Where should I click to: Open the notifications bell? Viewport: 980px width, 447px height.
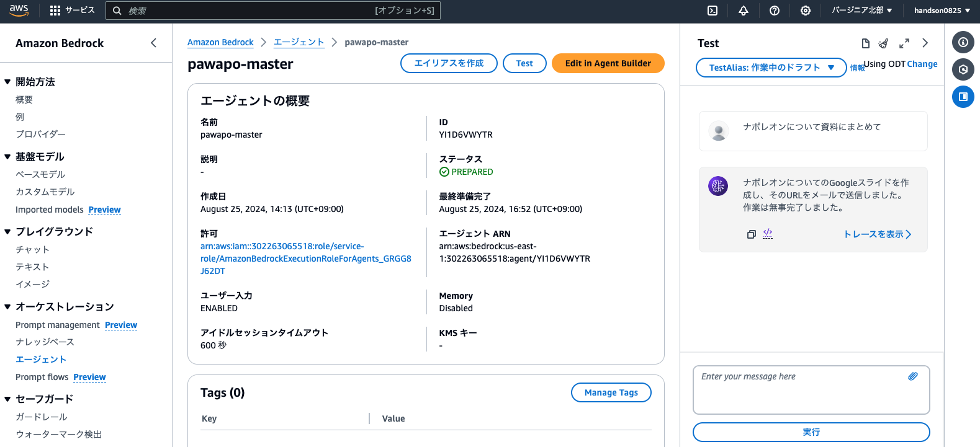(744, 11)
